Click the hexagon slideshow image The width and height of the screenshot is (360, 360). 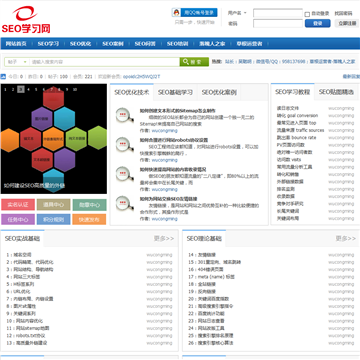[x=54, y=139]
